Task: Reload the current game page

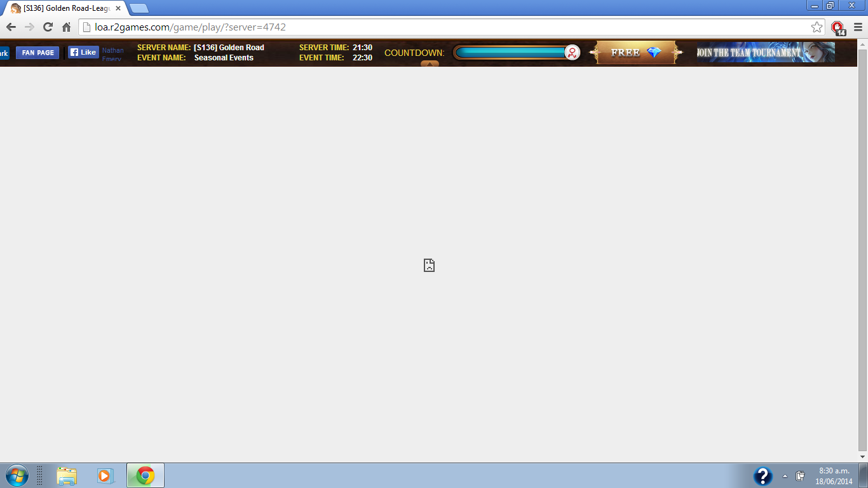Action: pos(48,27)
